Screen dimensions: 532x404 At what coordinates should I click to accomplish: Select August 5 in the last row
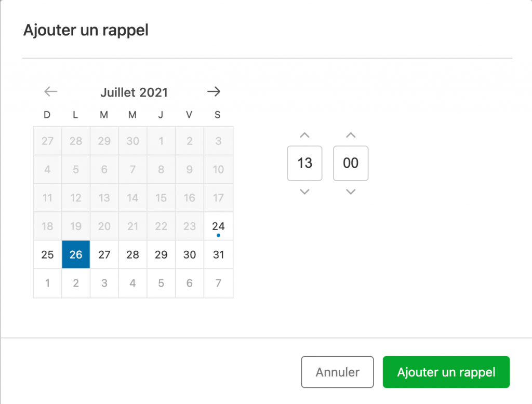tap(161, 283)
